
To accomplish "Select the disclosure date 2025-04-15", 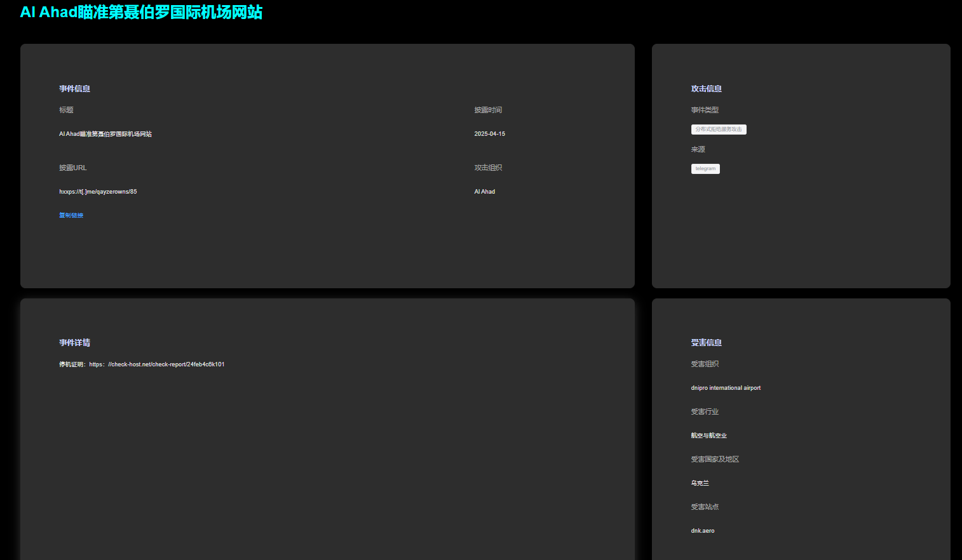I will click(489, 134).
